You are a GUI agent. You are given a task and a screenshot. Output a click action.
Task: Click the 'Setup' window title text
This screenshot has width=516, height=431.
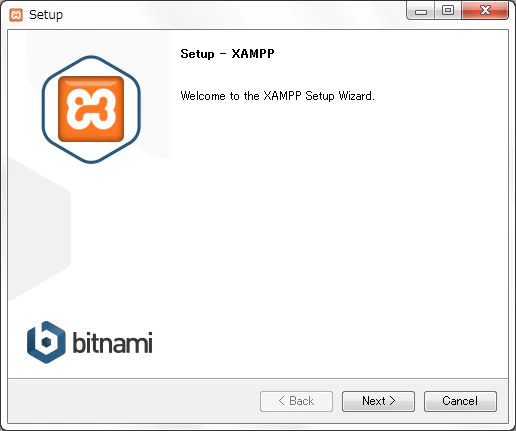[46, 15]
